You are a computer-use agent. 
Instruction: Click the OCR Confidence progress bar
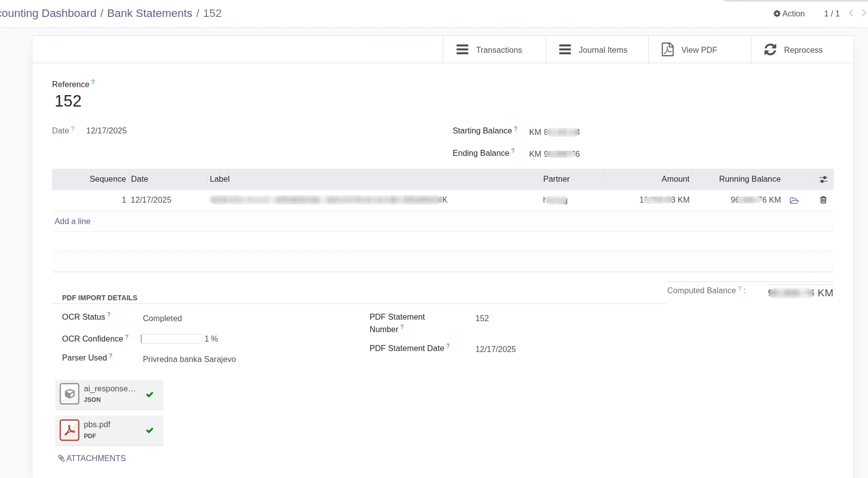(171, 339)
